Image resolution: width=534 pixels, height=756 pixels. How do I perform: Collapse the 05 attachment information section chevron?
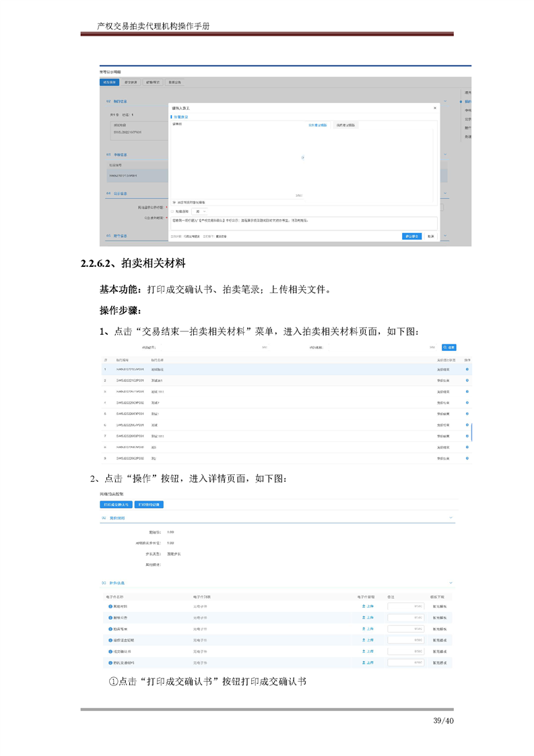450,583
